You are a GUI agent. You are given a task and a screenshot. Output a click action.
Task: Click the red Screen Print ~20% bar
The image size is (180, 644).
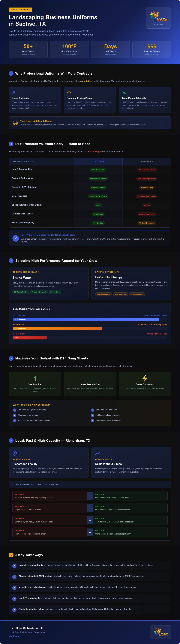click(30, 338)
